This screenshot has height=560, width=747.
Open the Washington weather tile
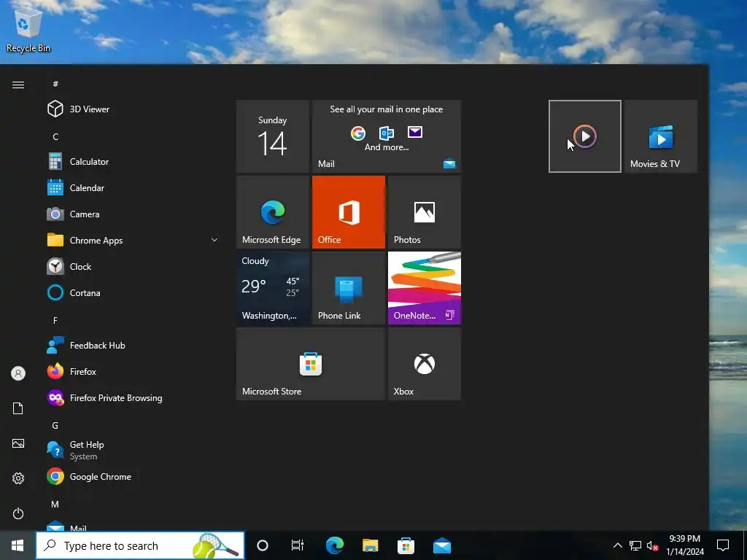pyautogui.click(x=273, y=287)
